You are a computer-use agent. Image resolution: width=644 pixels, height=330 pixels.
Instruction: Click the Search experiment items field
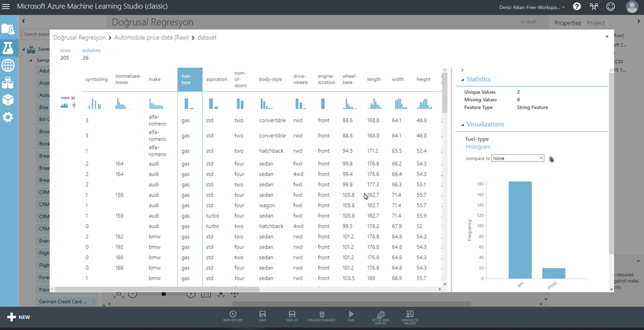[36, 34]
